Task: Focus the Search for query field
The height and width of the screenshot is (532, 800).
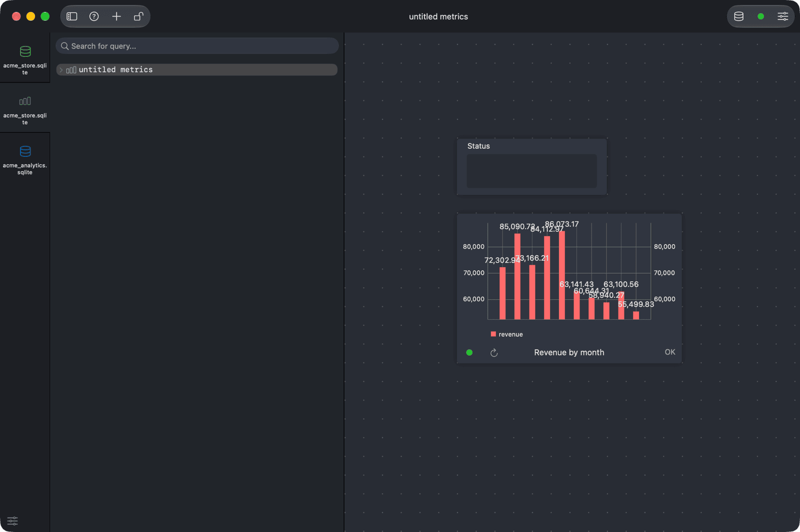Action: tap(197, 46)
